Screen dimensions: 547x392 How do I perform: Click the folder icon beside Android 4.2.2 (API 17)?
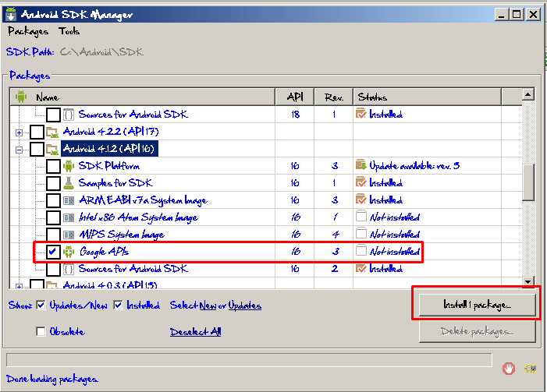tap(52, 132)
